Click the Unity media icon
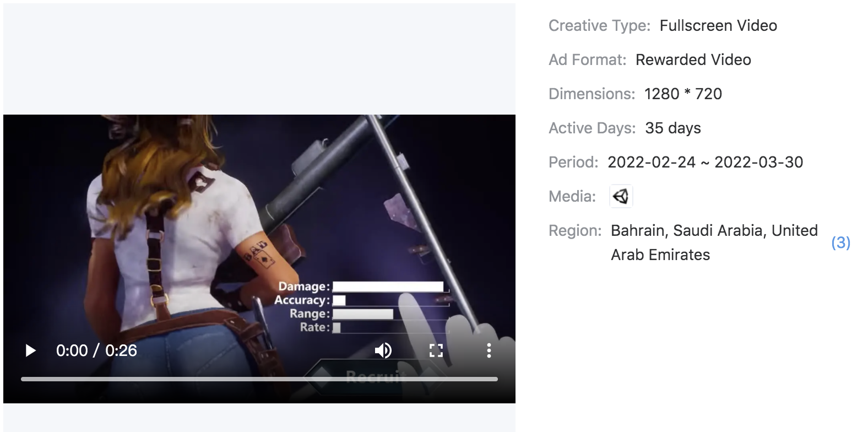The image size is (868, 432). [x=621, y=196]
